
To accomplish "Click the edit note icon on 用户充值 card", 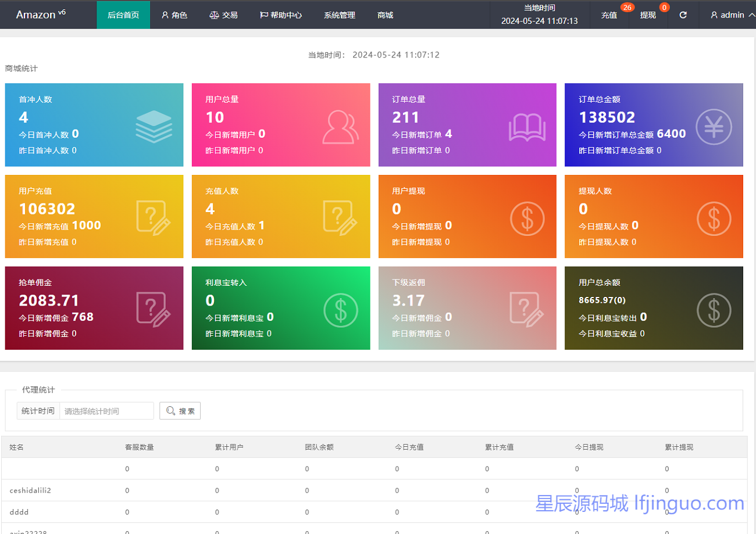I will [x=154, y=218].
